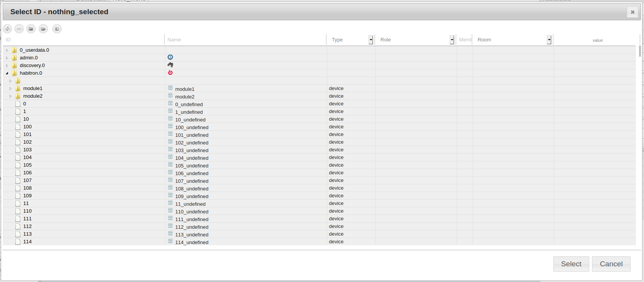Click the name text 111_undefined

(192, 220)
